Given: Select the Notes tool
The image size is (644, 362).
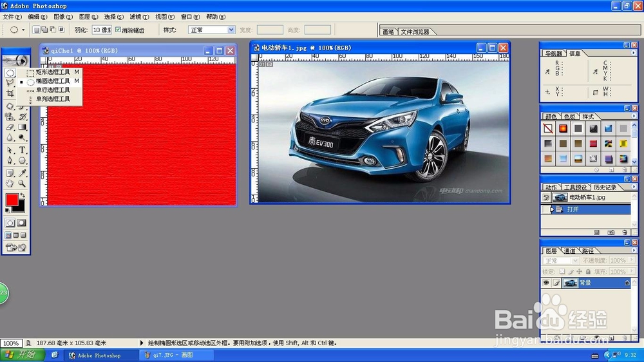Looking at the screenshot, I should point(10,173).
